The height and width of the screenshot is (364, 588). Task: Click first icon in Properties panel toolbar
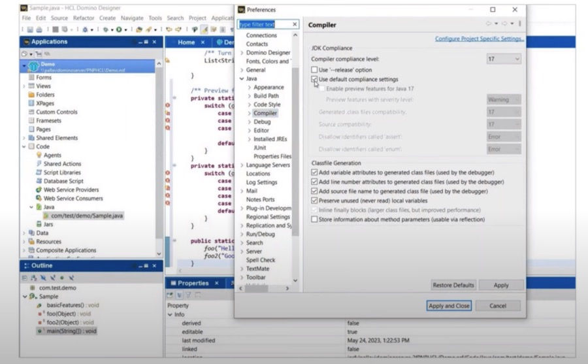pos(170,295)
